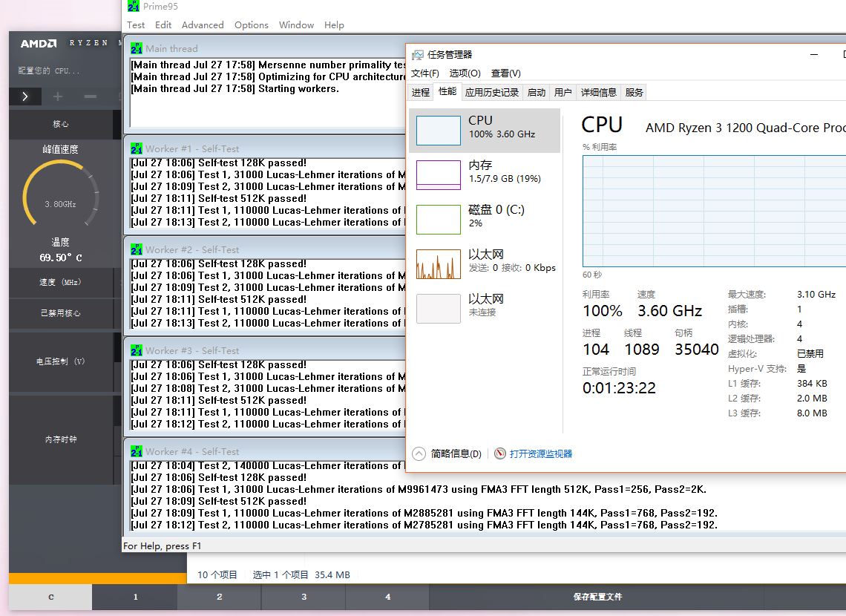This screenshot has width=846, height=616.
Task: Select the disconnected 以太网 panel thumbnail
Action: pyautogui.click(x=438, y=307)
